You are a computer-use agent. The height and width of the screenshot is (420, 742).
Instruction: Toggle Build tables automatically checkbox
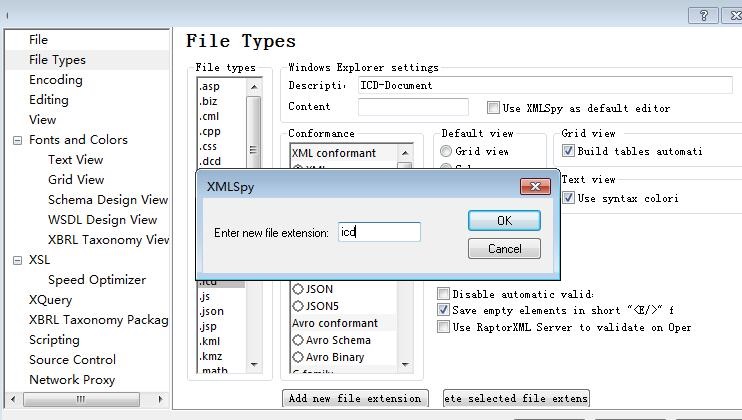[x=568, y=151]
